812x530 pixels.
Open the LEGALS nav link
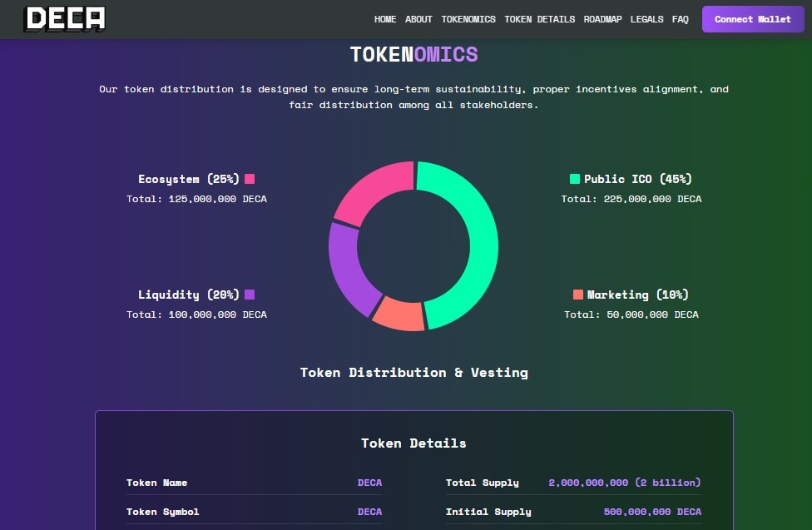(x=647, y=19)
